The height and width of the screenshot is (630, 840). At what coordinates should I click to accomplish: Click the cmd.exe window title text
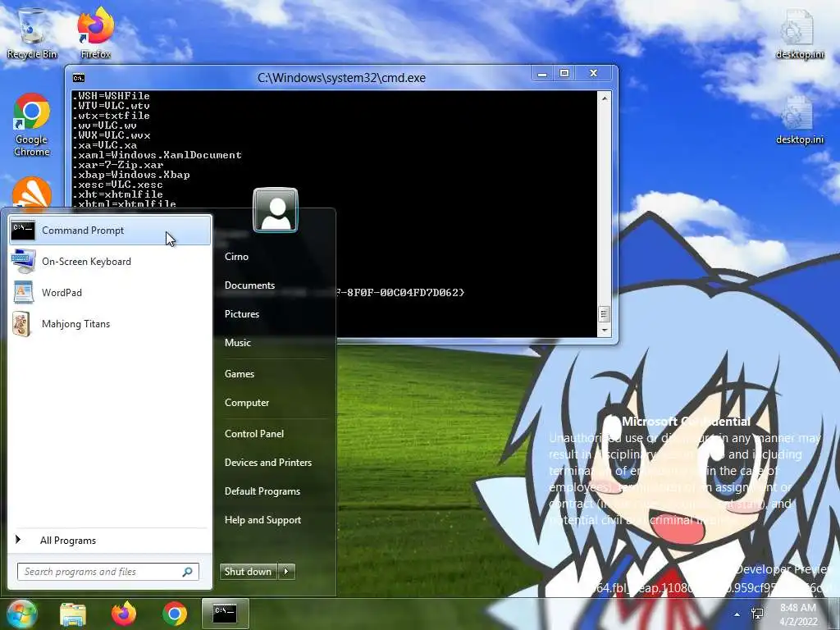click(x=342, y=78)
